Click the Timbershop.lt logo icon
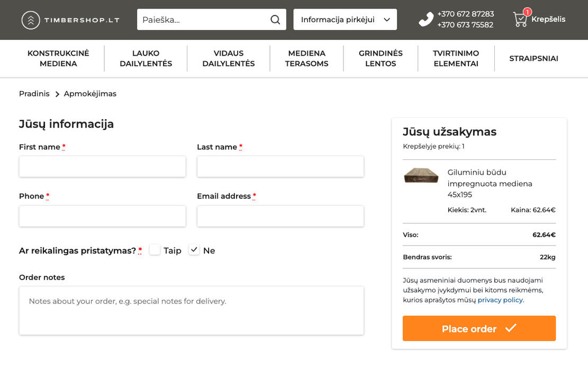 pyautogui.click(x=31, y=20)
